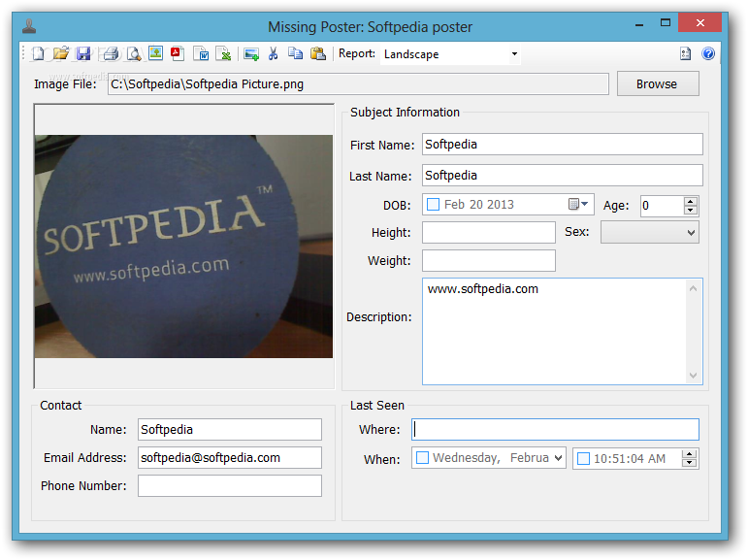Click the Age value field
This screenshot has height=560, width=748.
[x=662, y=206]
